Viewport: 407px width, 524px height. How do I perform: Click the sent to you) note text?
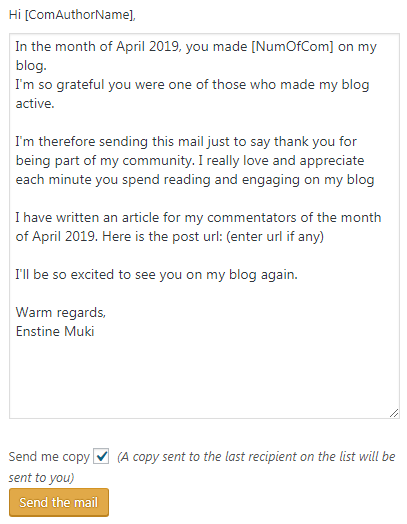(x=41, y=478)
